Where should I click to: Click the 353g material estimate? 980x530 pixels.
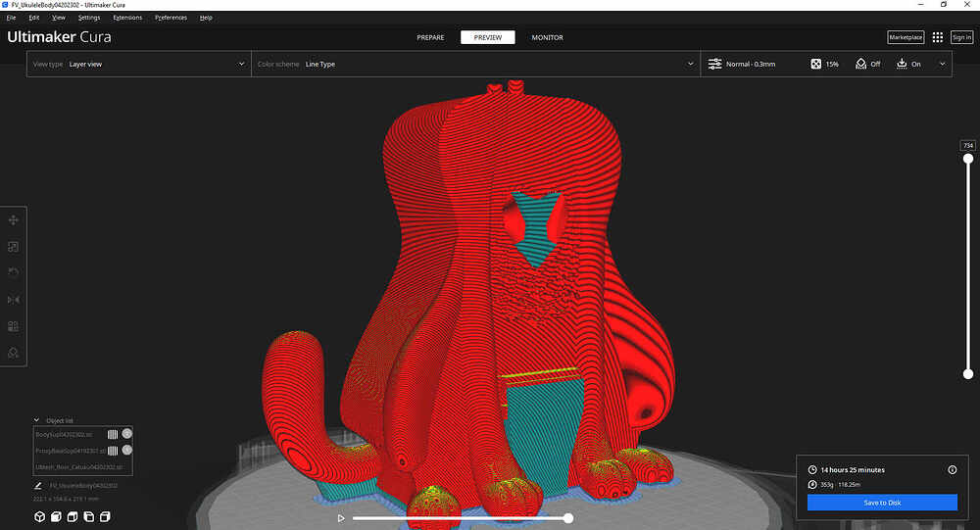(x=827, y=484)
